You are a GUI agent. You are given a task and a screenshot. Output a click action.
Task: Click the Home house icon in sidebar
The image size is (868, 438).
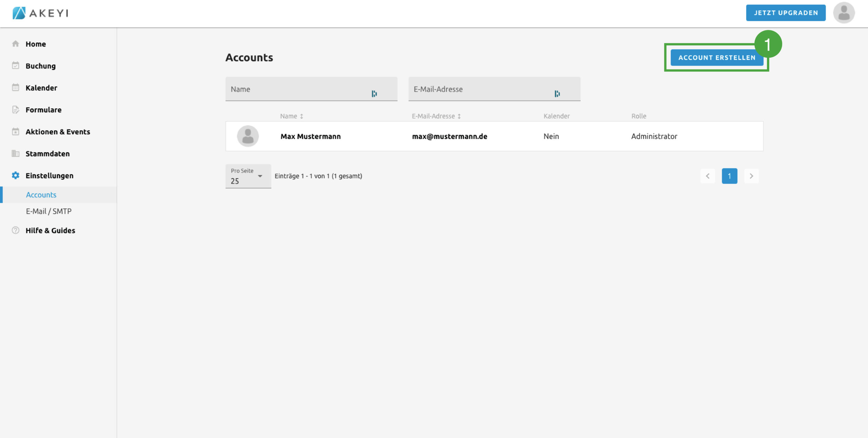pyautogui.click(x=16, y=44)
